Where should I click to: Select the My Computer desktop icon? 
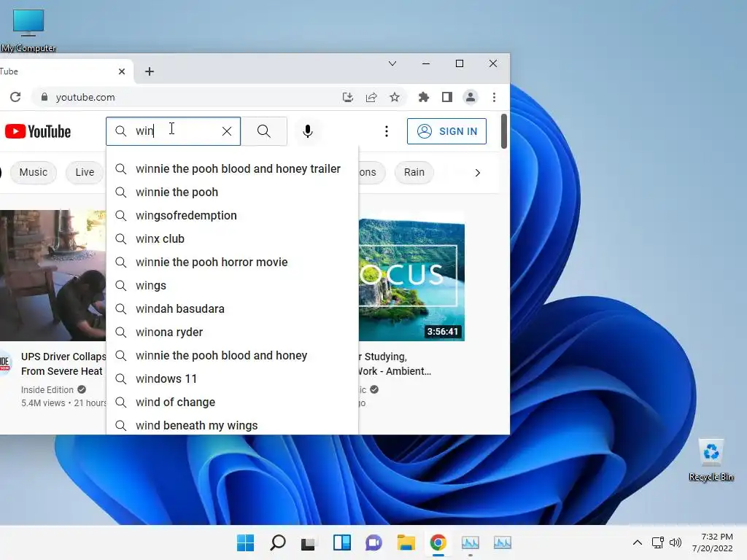[28, 31]
